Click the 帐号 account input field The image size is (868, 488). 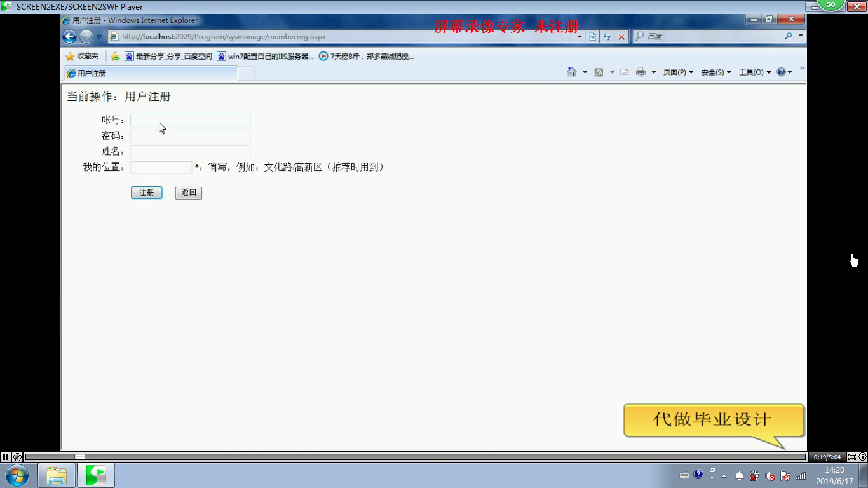click(190, 120)
